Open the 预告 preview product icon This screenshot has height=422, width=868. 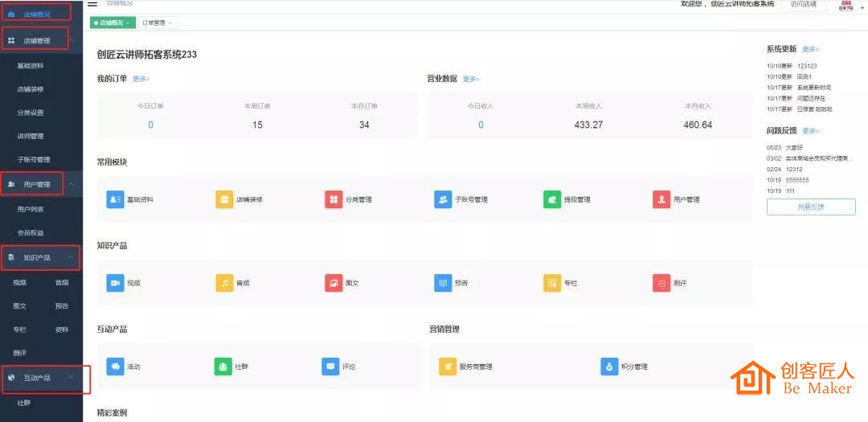(x=443, y=283)
